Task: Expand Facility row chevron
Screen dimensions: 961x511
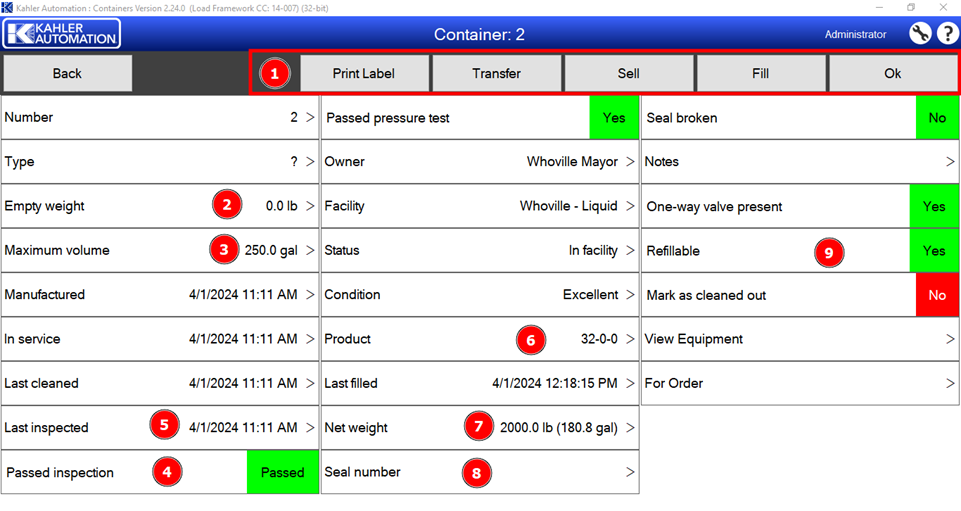Action: click(x=630, y=206)
